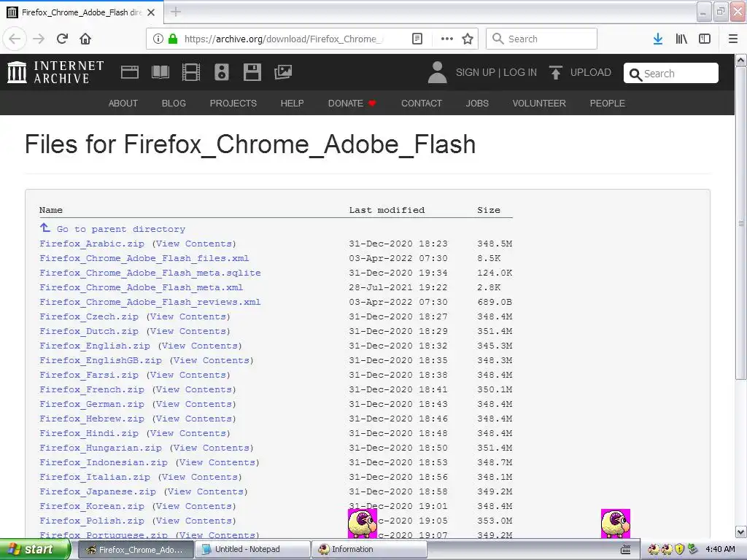Open Wayback Machine web icon
The width and height of the screenshot is (747, 560).
point(130,72)
